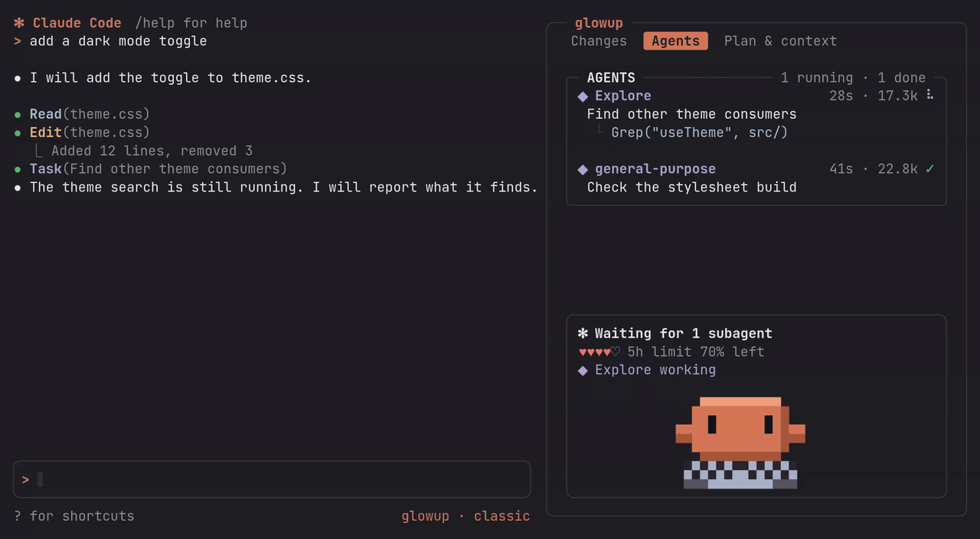Click 'Find other theme consumers' agent description
Screen dimensions: 980x539
tap(691, 114)
